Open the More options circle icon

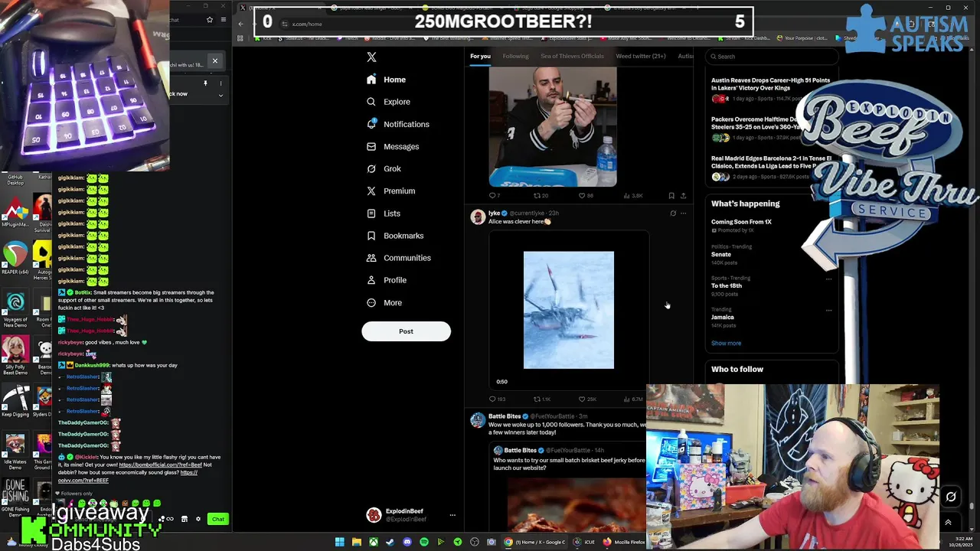[x=371, y=302]
